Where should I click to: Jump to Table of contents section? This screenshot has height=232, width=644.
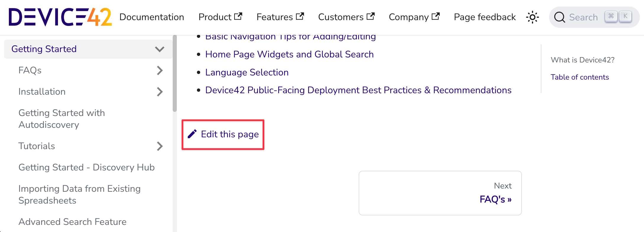click(580, 77)
